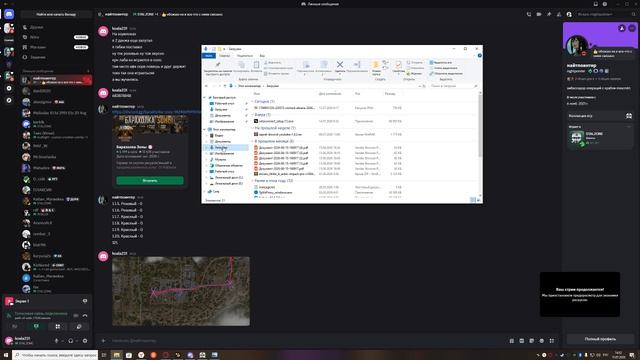
Task: Collapse the В прошлом месяце group
Action: tap(252, 141)
